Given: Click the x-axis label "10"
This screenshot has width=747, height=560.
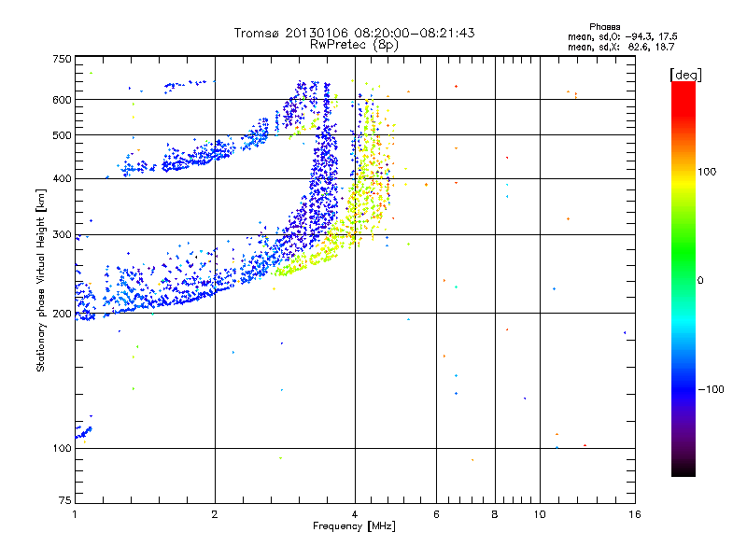Looking at the screenshot, I should (x=540, y=514).
